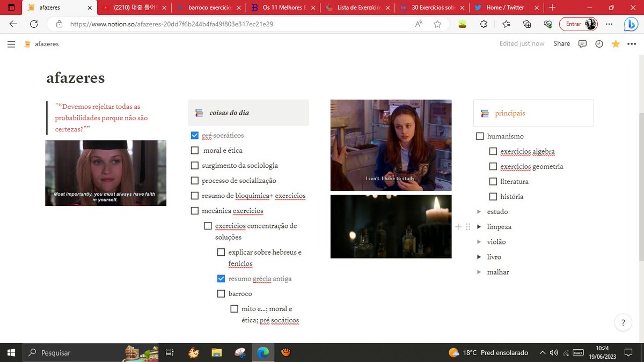Open File Explorer from the taskbar
This screenshot has height=362, width=644.
[x=216, y=352]
